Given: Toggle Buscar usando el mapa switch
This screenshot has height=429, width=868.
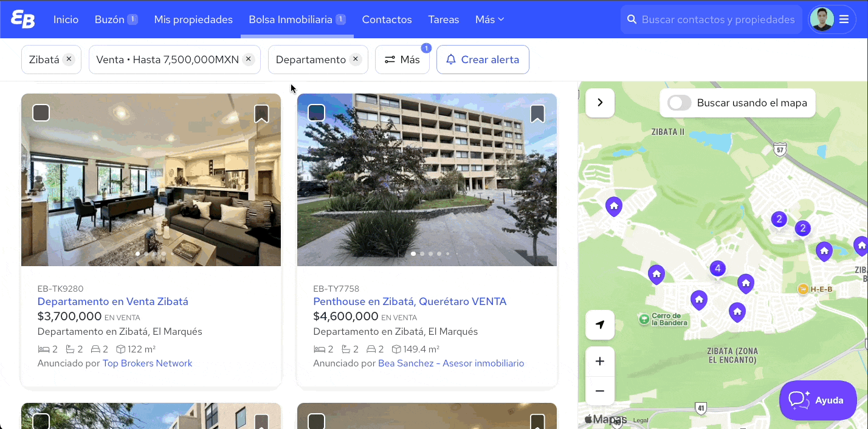Looking at the screenshot, I should (679, 103).
